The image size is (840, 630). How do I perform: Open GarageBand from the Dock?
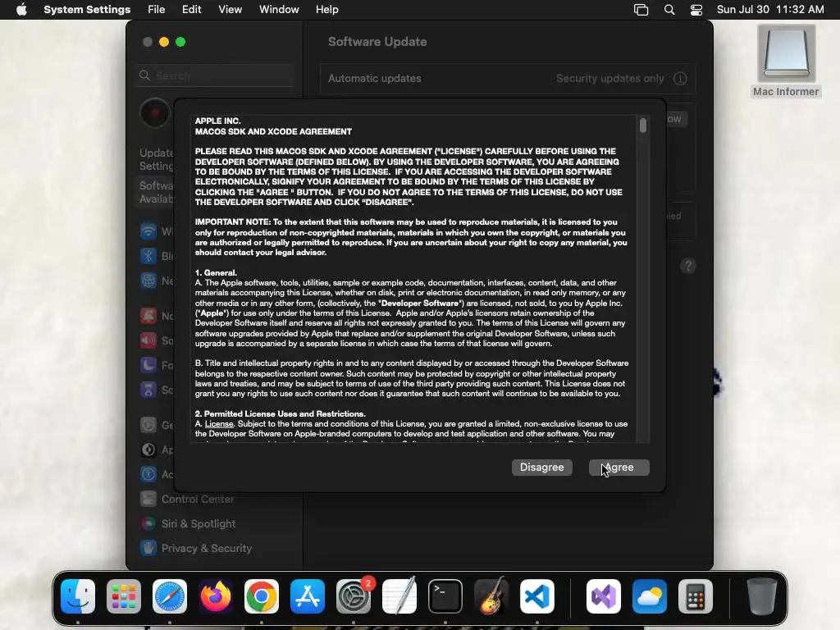491,596
